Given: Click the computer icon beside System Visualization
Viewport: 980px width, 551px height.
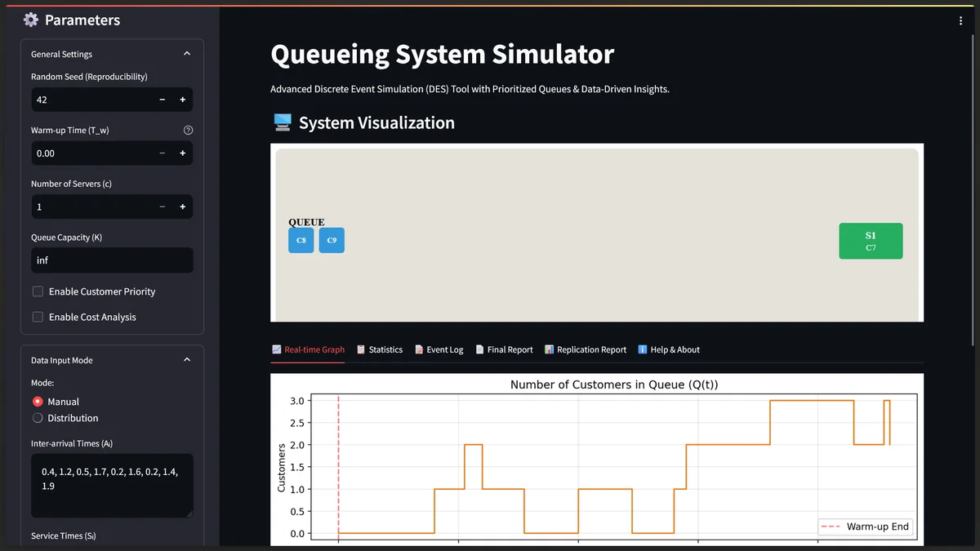Looking at the screenshot, I should pyautogui.click(x=282, y=123).
